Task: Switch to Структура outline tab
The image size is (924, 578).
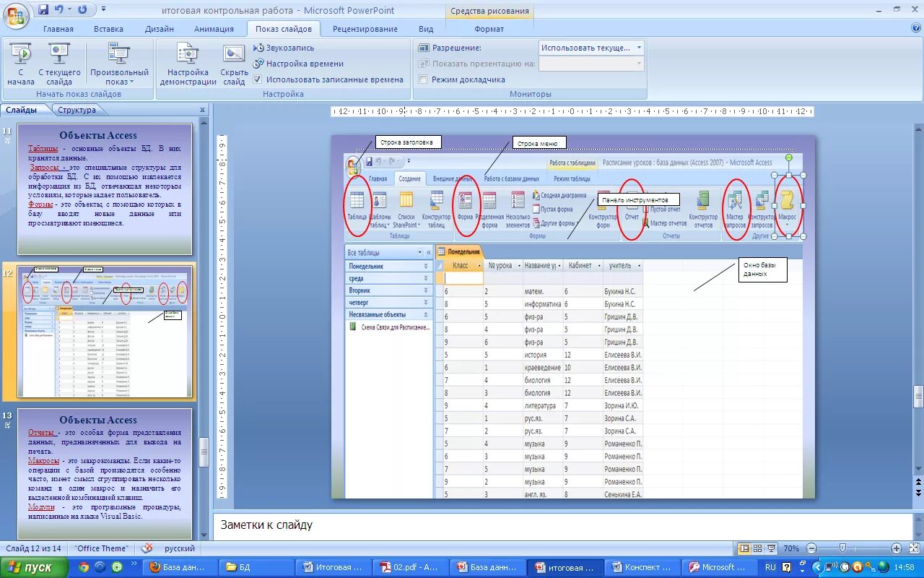Action: [77, 110]
